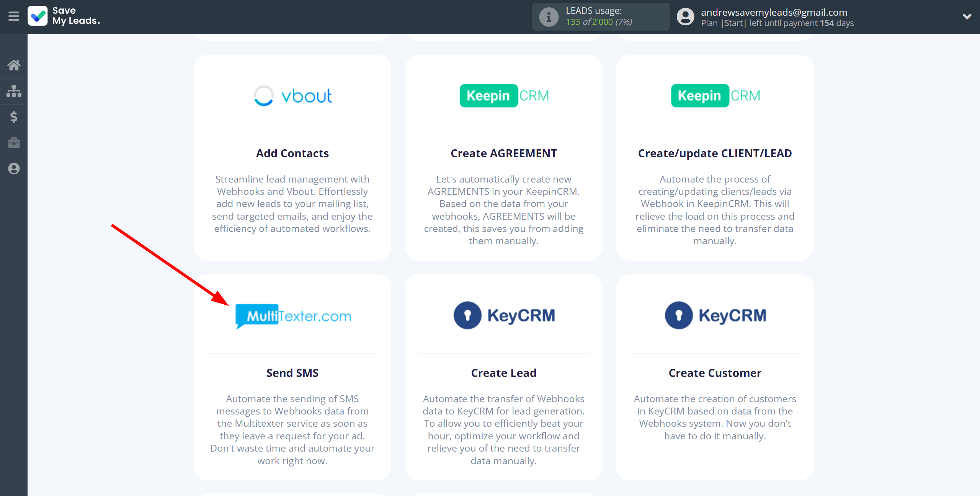Image resolution: width=980 pixels, height=496 pixels.
Task: Open the user profile sidebar icon
Action: [x=14, y=169]
